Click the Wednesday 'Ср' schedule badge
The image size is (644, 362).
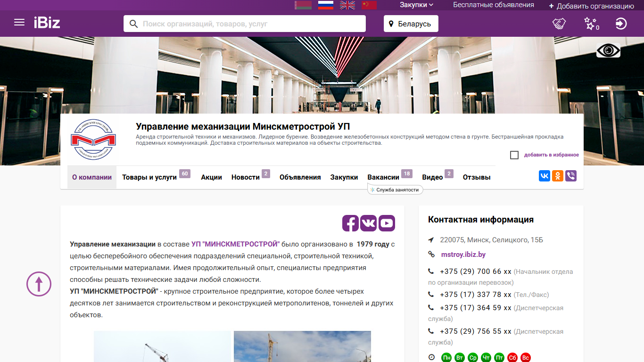pos(473,358)
